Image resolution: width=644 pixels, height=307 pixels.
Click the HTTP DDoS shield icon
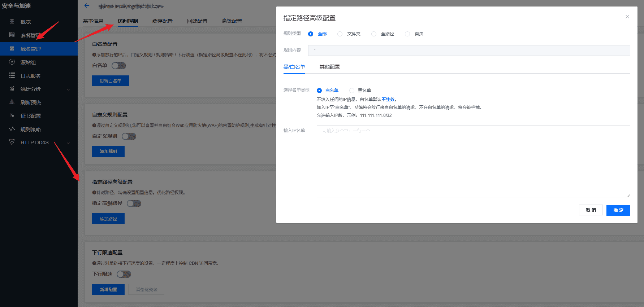click(12, 142)
